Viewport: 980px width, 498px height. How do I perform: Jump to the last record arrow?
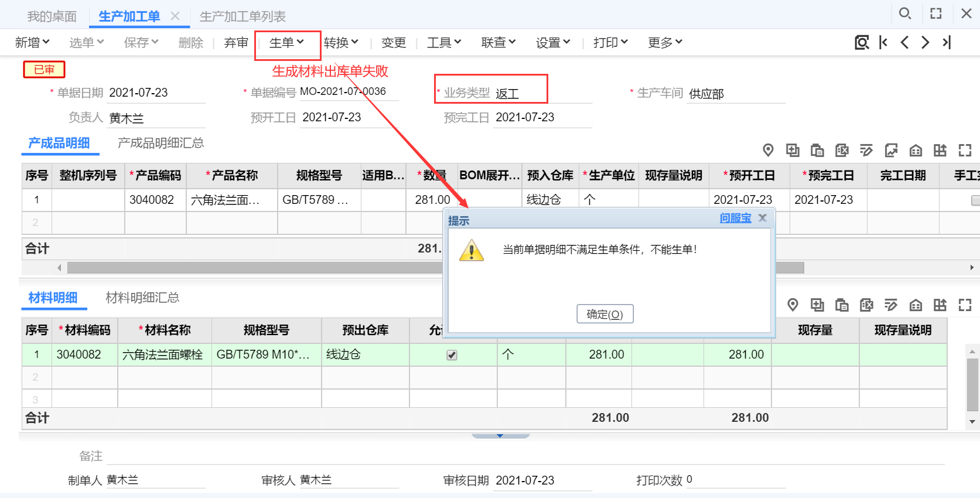tap(947, 42)
